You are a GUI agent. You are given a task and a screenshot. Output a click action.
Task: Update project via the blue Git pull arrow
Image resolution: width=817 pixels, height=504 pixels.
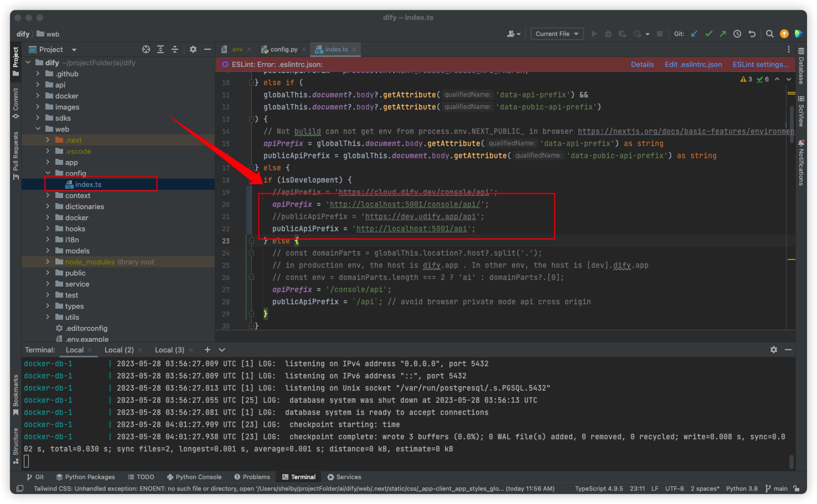(694, 34)
